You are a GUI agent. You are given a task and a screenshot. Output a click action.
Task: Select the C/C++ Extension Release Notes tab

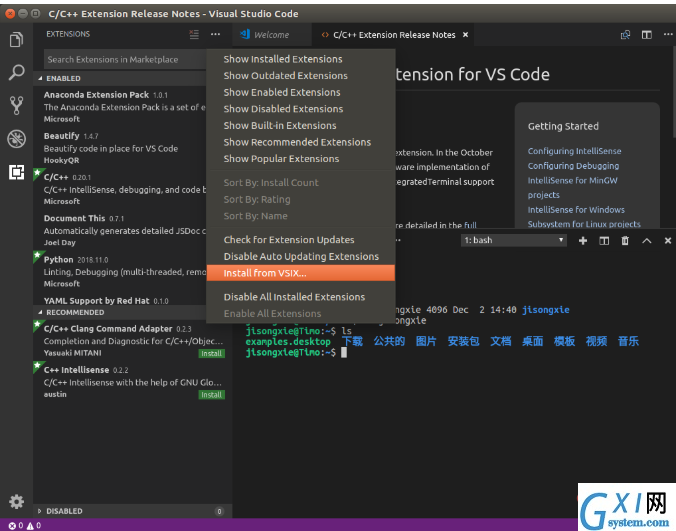pyautogui.click(x=393, y=34)
